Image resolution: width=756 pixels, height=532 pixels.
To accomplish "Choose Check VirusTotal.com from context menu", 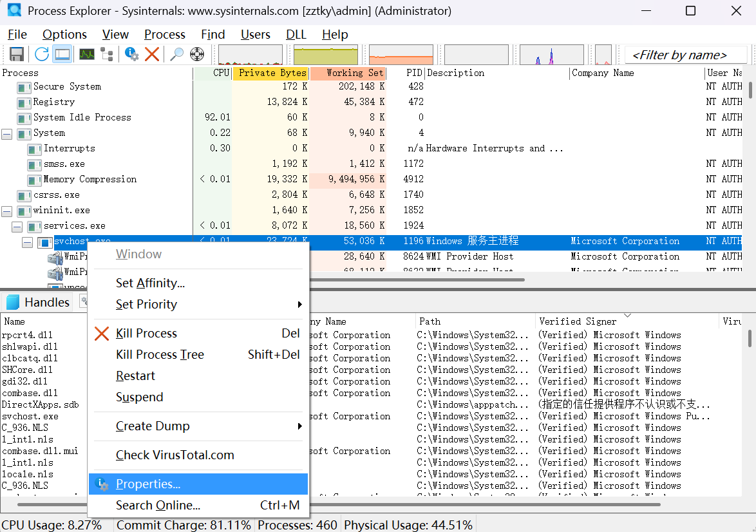I will [198, 455].
